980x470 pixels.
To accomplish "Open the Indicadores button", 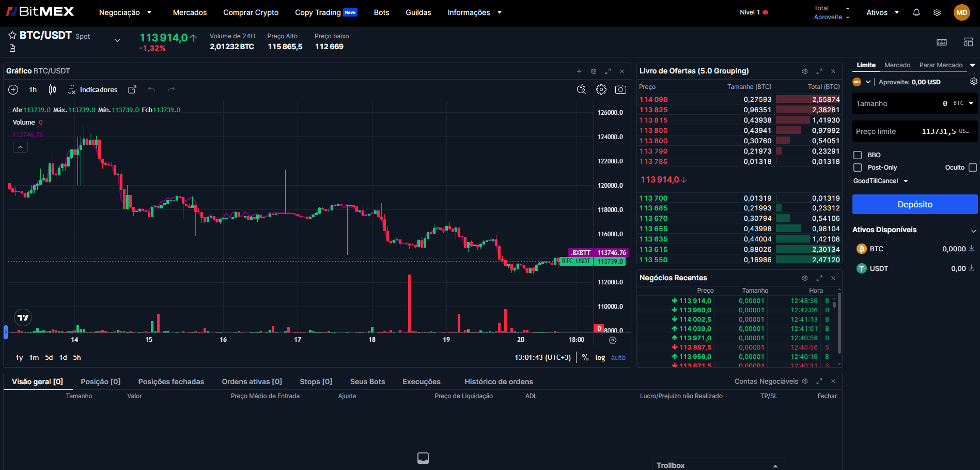I will click(x=93, y=89).
